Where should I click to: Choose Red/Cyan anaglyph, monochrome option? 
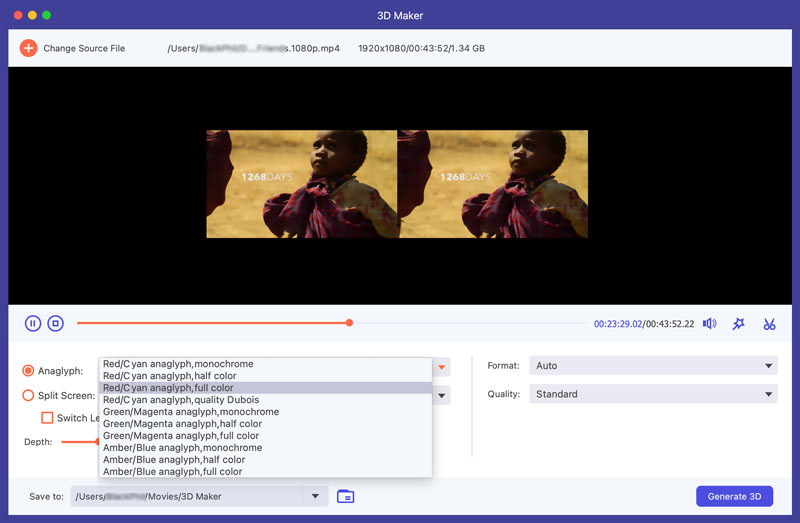coord(178,364)
